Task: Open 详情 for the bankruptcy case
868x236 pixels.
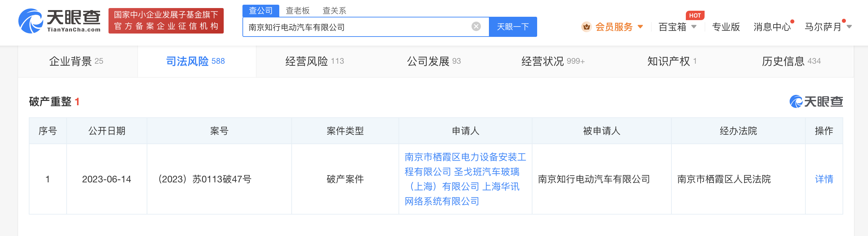Action: (x=824, y=179)
